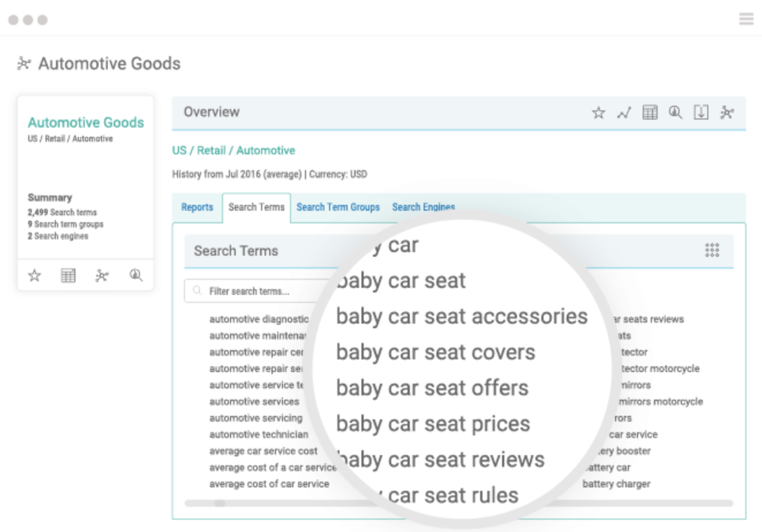The width and height of the screenshot is (762, 532).
Task: Click the table grid icon in Overview header
Action: point(649,113)
